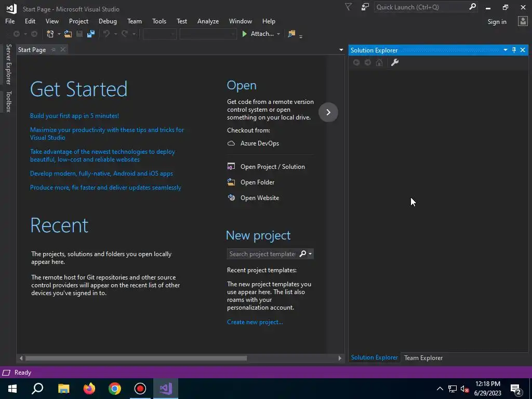Screen dimensions: 532x399
Task: Click the scrollbar right arrow
Action: [x=340, y=358]
